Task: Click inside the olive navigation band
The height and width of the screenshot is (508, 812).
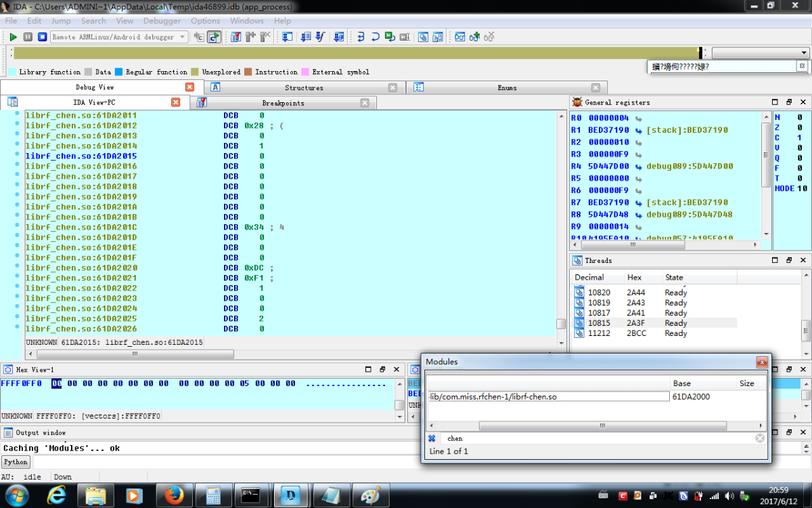Action: click(356, 53)
